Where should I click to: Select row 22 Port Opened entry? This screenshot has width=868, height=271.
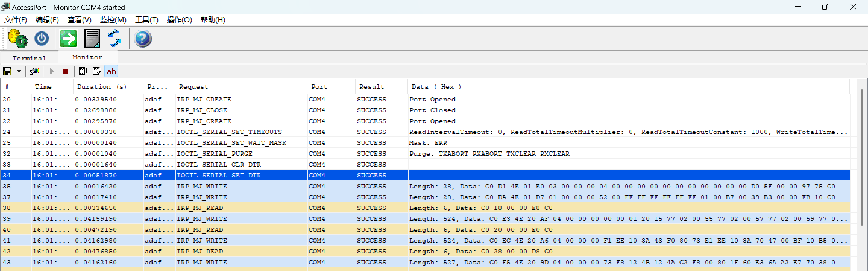point(425,121)
